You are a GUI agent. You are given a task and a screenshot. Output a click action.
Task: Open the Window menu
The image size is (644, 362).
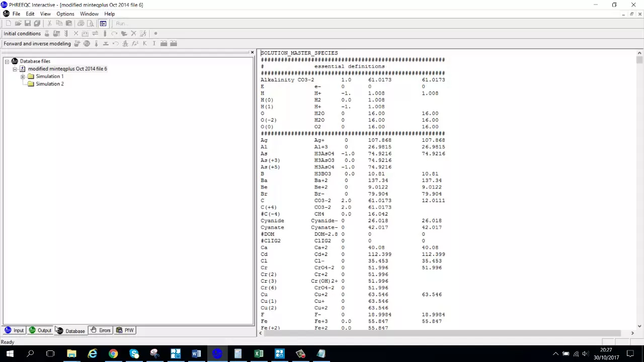[x=89, y=14]
